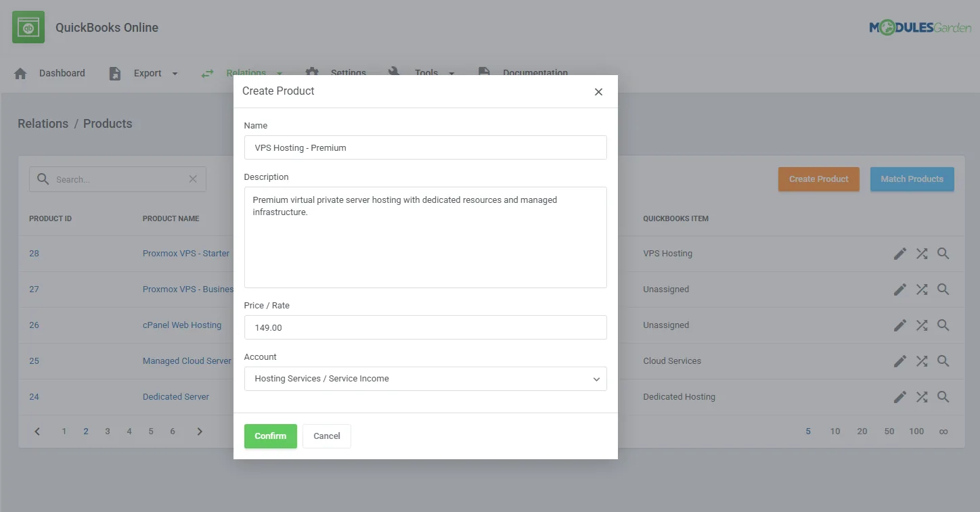980x512 pixels.
Task: Click magnifier in Dedicated Hosting row
Action: point(943,397)
